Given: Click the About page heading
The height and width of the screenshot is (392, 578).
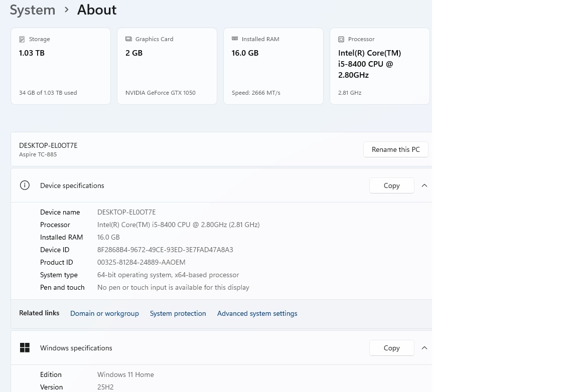Looking at the screenshot, I should point(96,10).
